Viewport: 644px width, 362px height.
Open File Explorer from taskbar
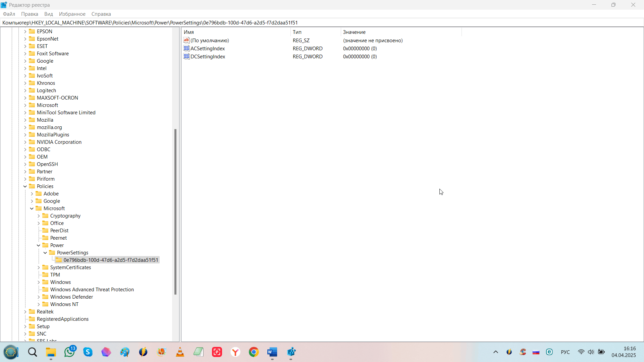point(51,352)
